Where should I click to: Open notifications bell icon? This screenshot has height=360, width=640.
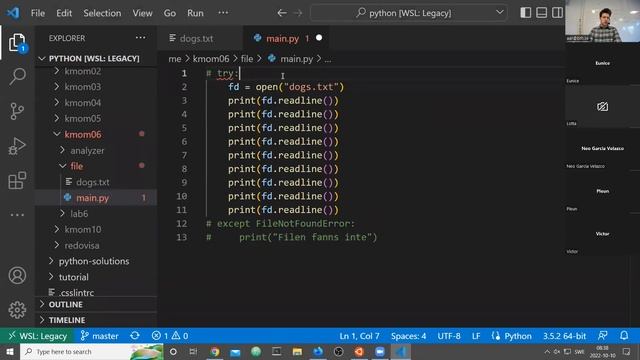click(624, 336)
